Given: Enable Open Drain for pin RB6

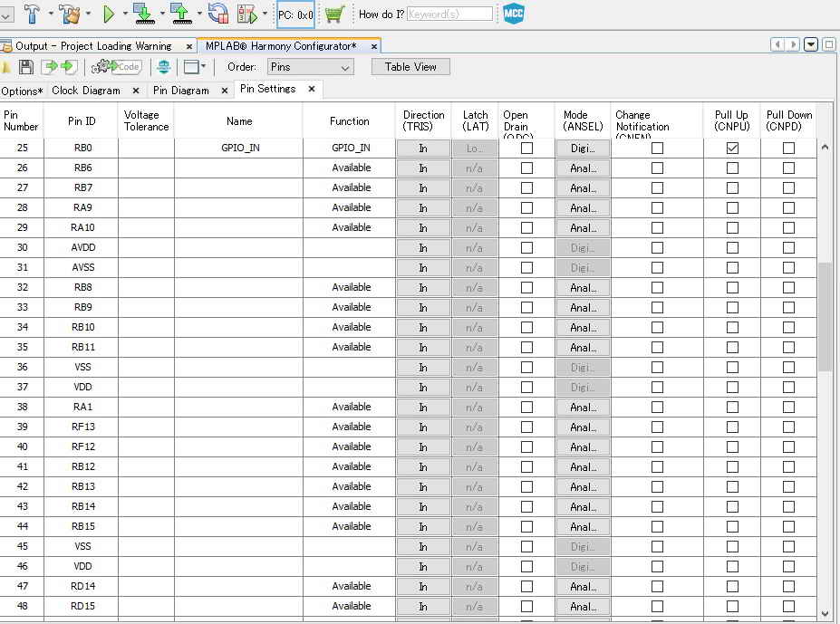Looking at the screenshot, I should [x=527, y=168].
